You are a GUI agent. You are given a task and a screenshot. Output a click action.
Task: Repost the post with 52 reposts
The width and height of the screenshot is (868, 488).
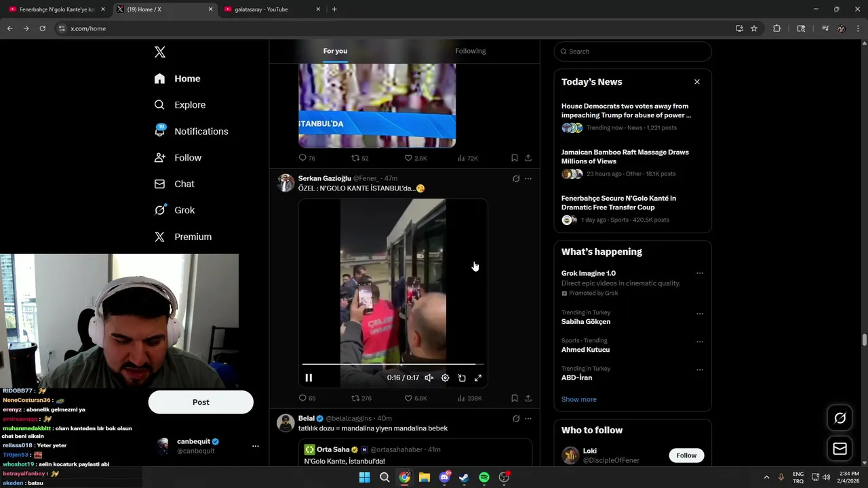[x=359, y=158]
